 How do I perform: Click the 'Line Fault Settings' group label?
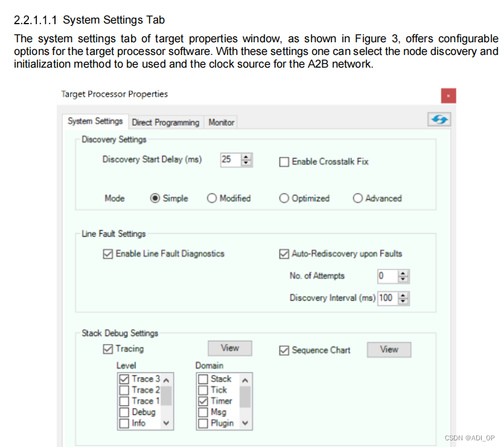coord(113,234)
